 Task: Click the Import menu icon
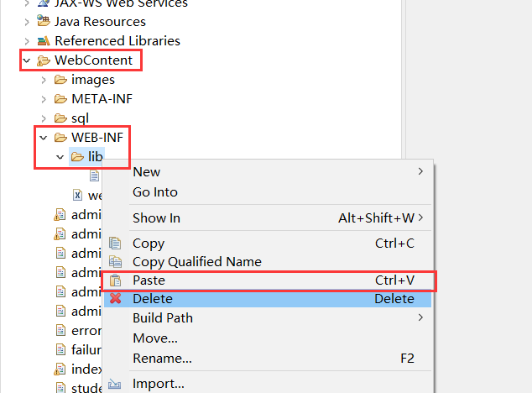click(x=116, y=384)
